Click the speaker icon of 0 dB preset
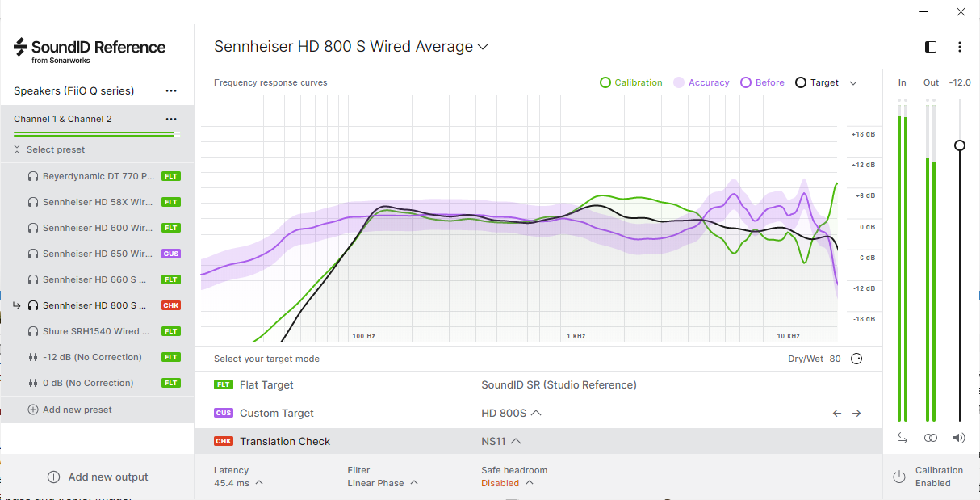The image size is (980, 500). pyautogui.click(x=33, y=383)
